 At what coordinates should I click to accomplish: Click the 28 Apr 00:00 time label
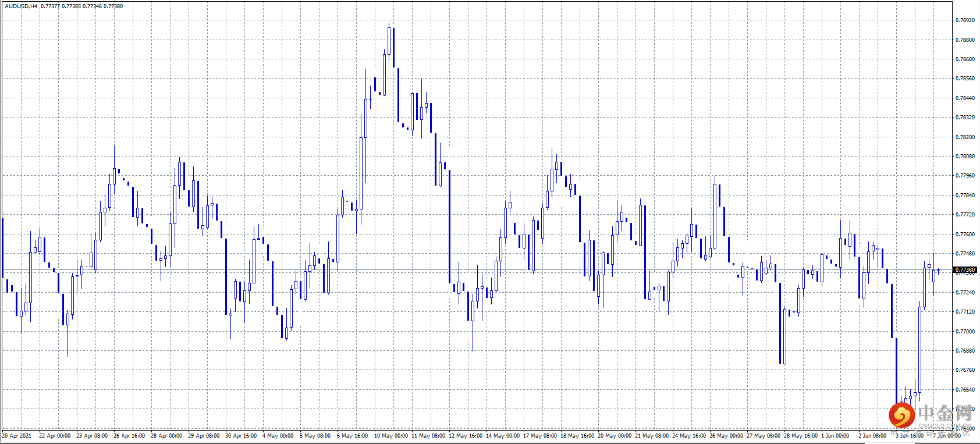[x=166, y=436]
